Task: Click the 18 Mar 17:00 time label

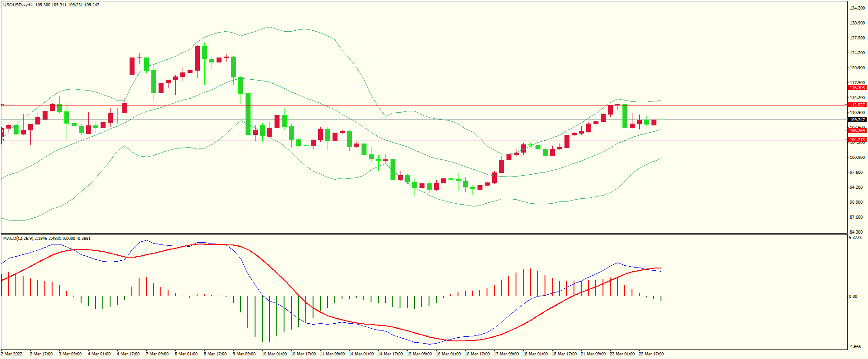Action: coord(564,354)
